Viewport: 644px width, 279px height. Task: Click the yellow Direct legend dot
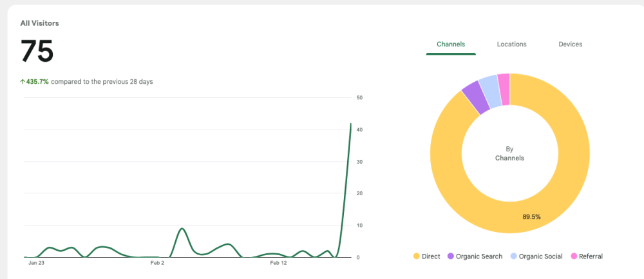pos(416,256)
